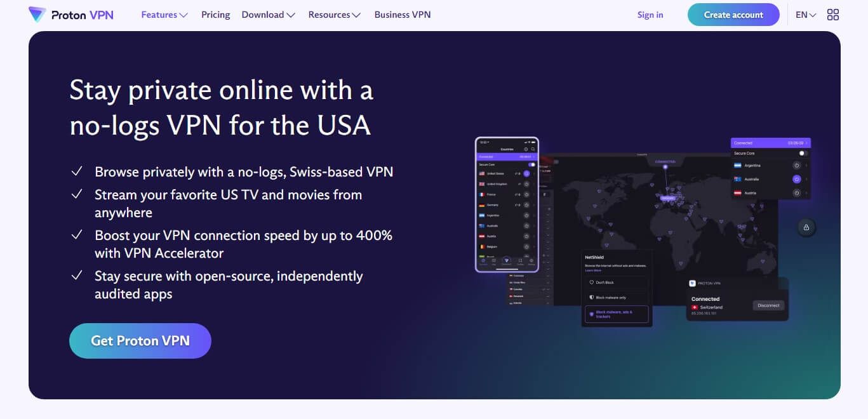Screen dimensions: 868x419
Task: Click Get Proton VPN button
Action: [140, 340]
